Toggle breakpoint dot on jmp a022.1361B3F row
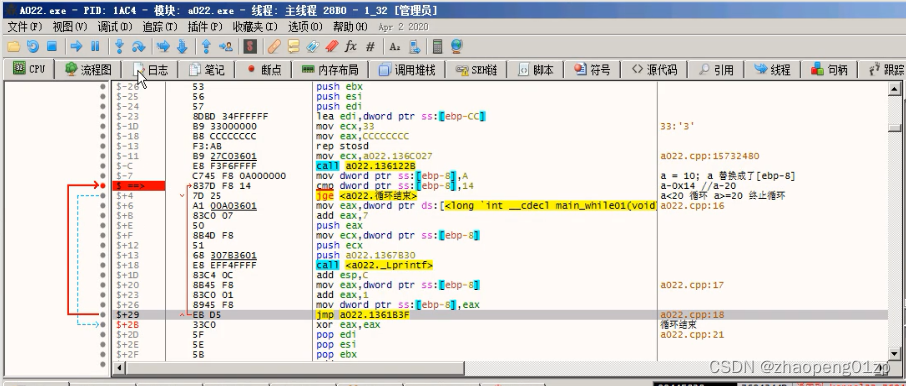The width and height of the screenshot is (906, 386). (103, 315)
